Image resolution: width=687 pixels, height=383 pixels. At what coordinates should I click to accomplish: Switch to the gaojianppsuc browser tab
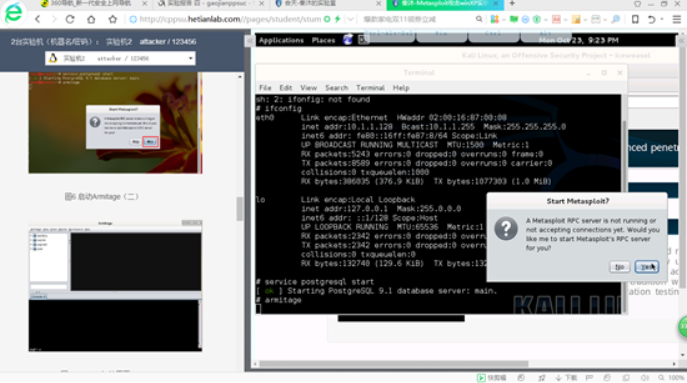(209, 4)
